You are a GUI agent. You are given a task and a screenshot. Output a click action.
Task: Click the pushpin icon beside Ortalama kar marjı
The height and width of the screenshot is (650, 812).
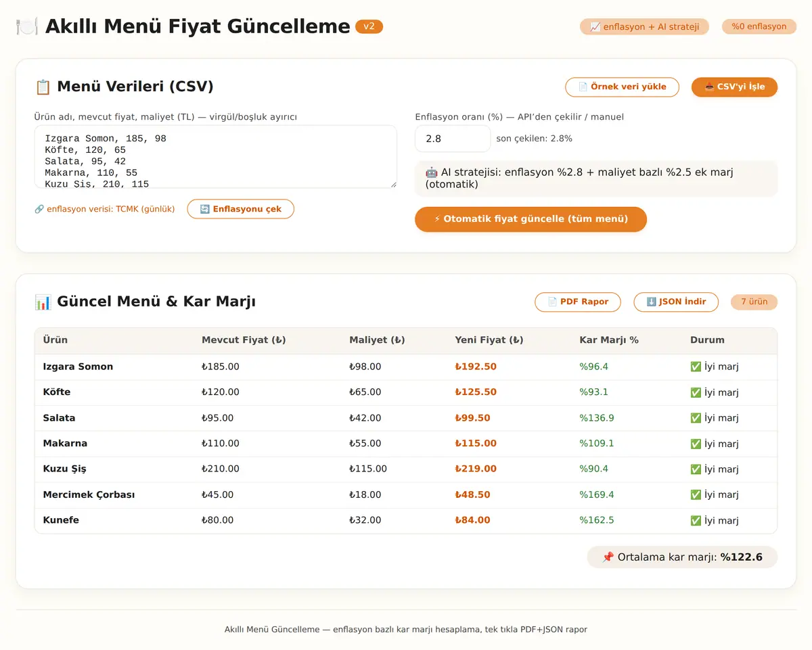point(608,557)
